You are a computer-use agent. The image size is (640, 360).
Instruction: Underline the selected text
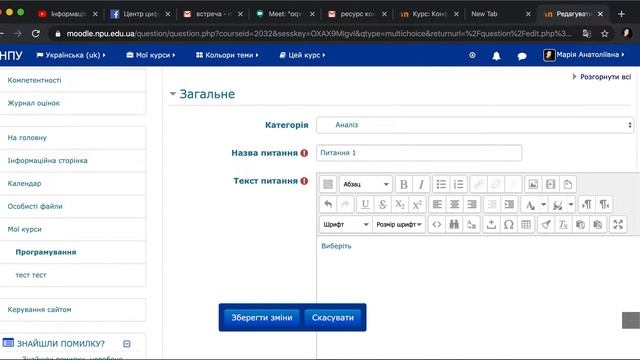coord(365,204)
